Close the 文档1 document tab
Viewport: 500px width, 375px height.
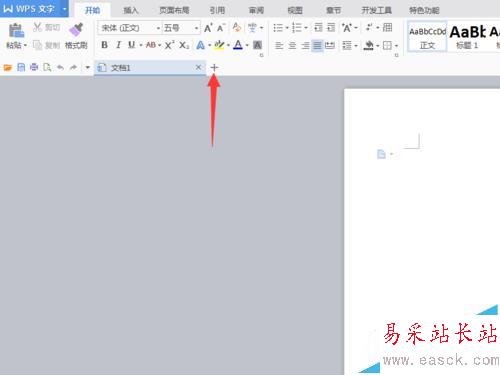pyautogui.click(x=198, y=67)
